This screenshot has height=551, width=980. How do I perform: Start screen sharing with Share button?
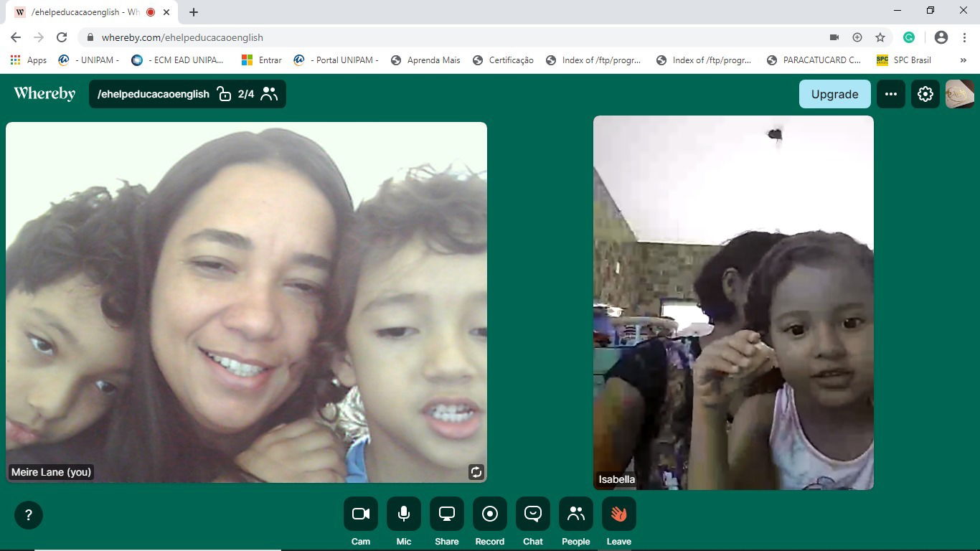point(447,514)
